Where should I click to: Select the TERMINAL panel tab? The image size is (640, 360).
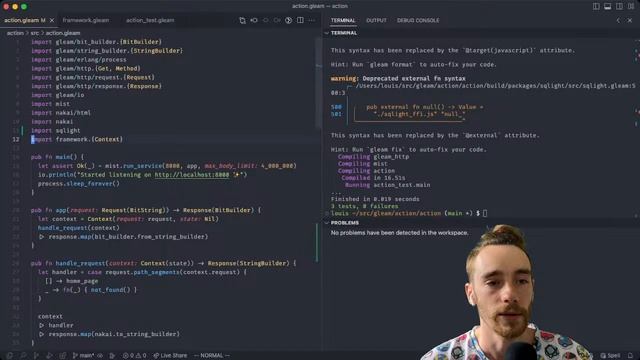(x=343, y=20)
